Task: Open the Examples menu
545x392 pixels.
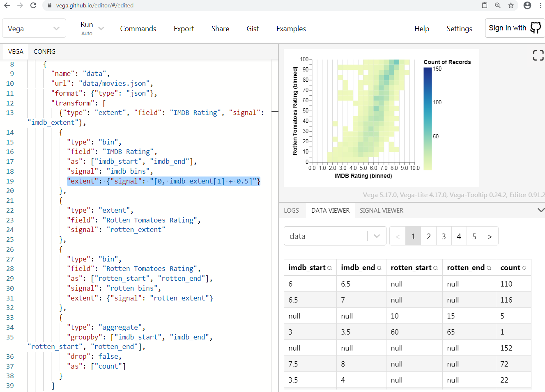Action: 291,29
